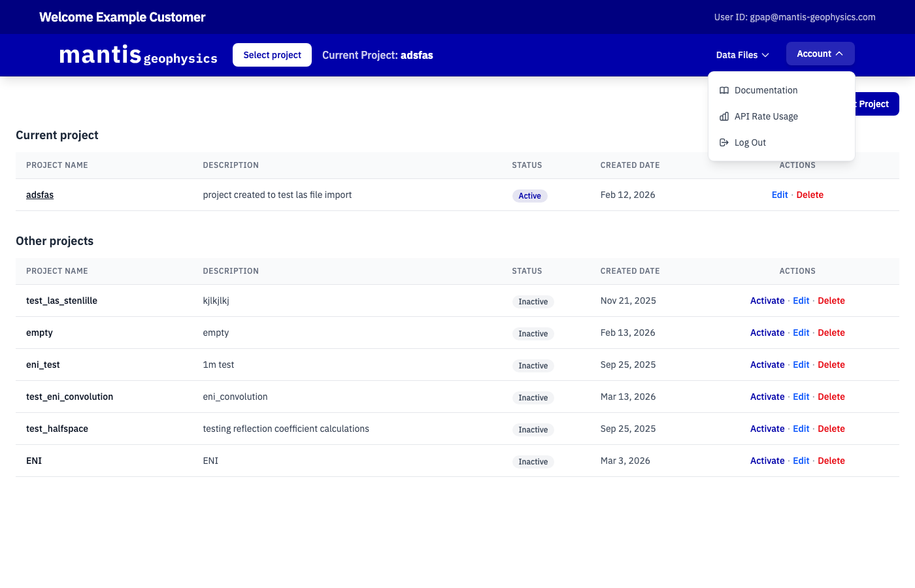Click the Log Out arrow icon
915x588 pixels.
[x=724, y=142]
